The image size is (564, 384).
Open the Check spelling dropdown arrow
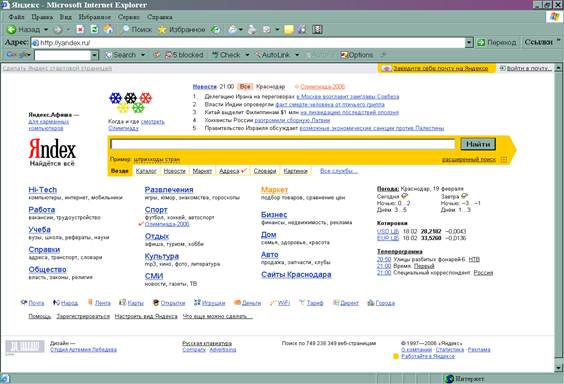pyautogui.click(x=247, y=55)
